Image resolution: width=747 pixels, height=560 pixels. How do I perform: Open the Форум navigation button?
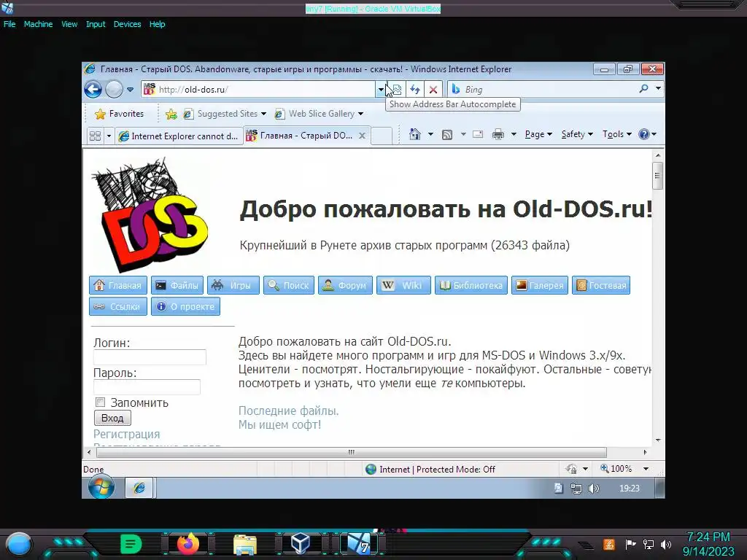coord(345,285)
